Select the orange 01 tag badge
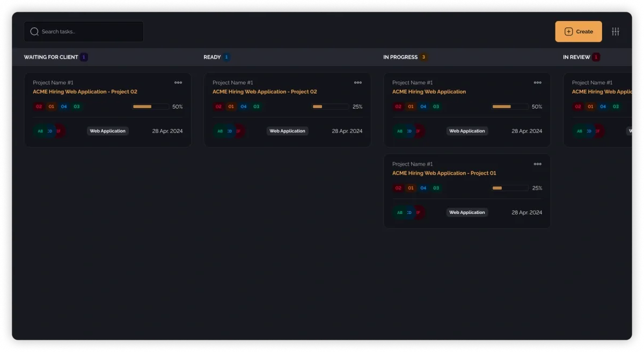The width and height of the screenshot is (644, 352). tap(52, 106)
